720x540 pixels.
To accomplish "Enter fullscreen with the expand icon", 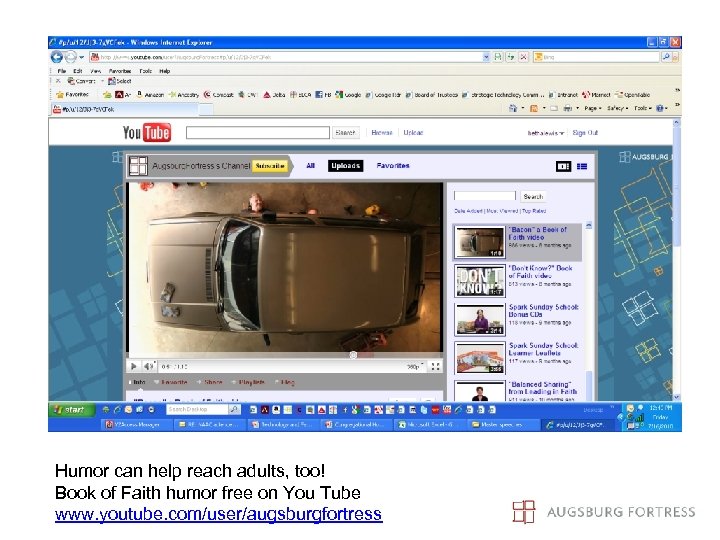I will (435, 366).
